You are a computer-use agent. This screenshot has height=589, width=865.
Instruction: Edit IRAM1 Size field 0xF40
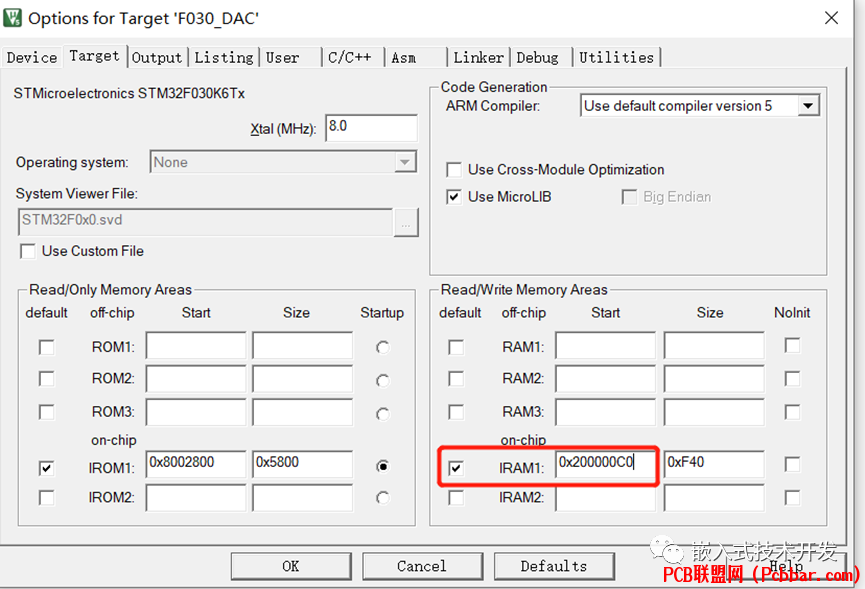coord(714,464)
